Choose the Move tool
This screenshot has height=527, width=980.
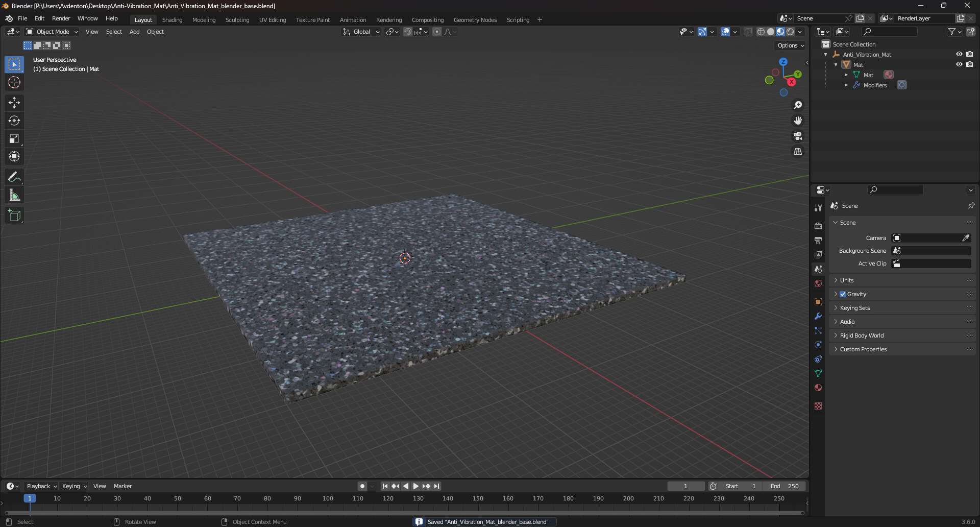pyautogui.click(x=14, y=103)
